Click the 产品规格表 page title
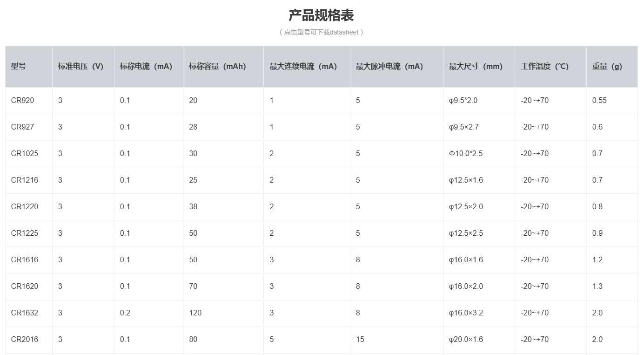The image size is (644, 355). click(x=322, y=15)
